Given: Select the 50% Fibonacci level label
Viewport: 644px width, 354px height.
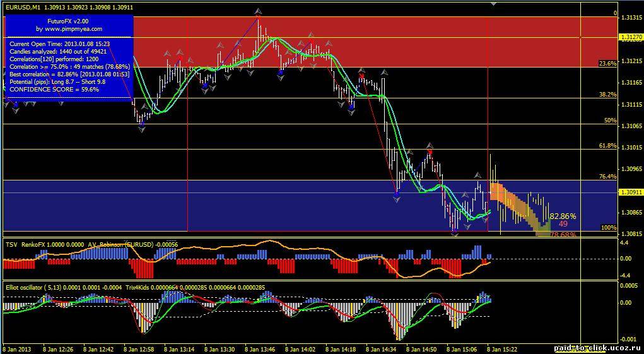Looking at the screenshot, I should [x=610, y=120].
